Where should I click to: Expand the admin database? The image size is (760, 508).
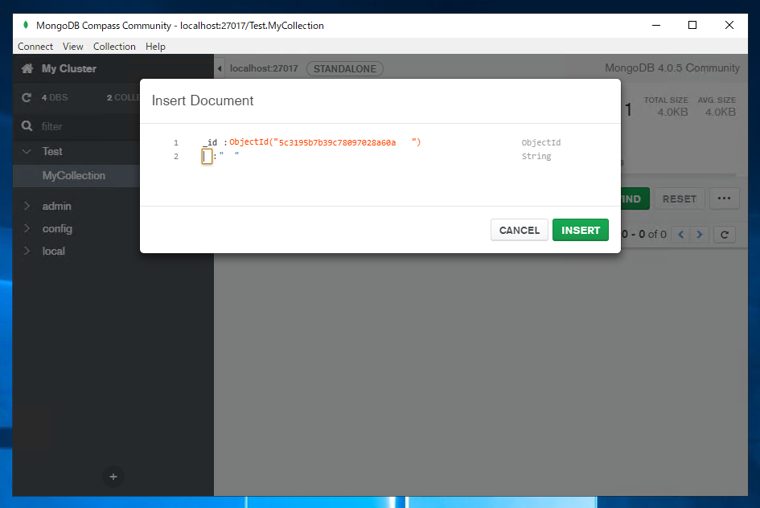(27, 206)
